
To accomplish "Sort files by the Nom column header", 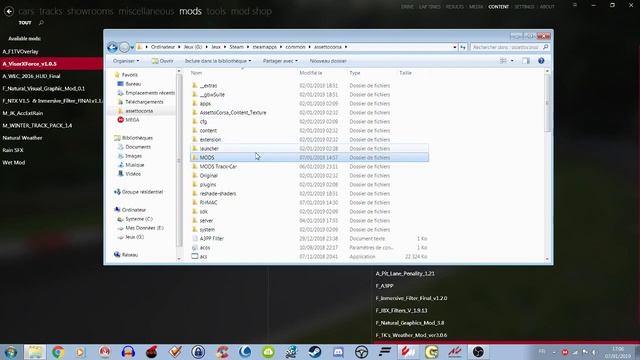I will tap(196, 73).
